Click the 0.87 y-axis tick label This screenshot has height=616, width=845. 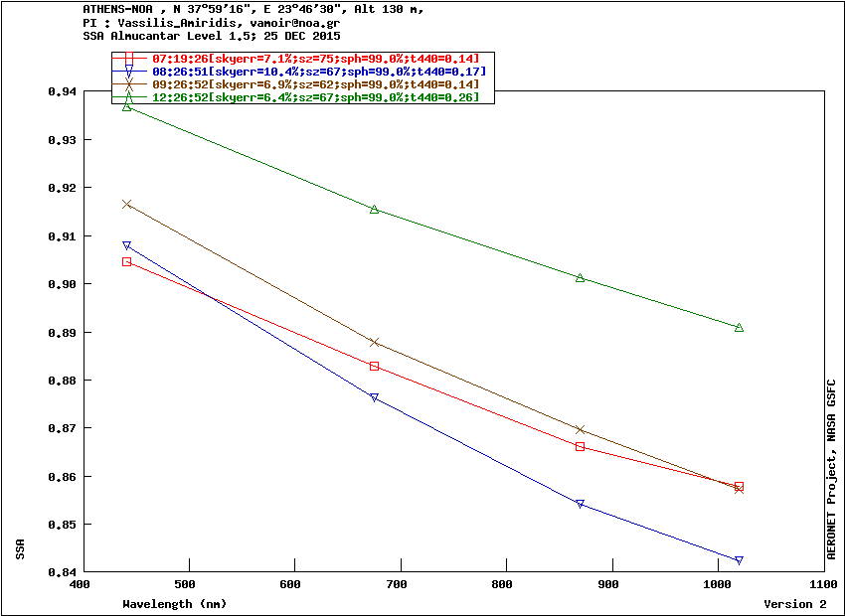point(63,428)
